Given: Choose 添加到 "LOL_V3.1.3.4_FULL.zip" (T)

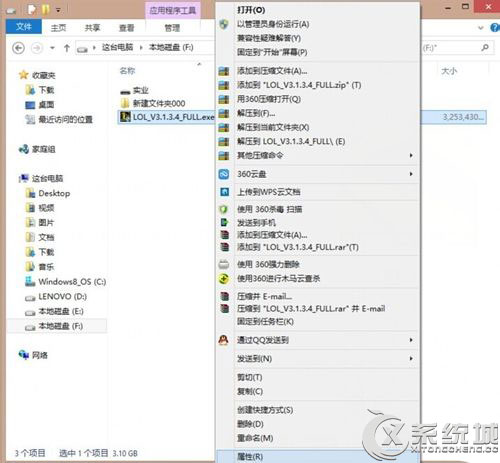Looking at the screenshot, I should pyautogui.click(x=299, y=85).
